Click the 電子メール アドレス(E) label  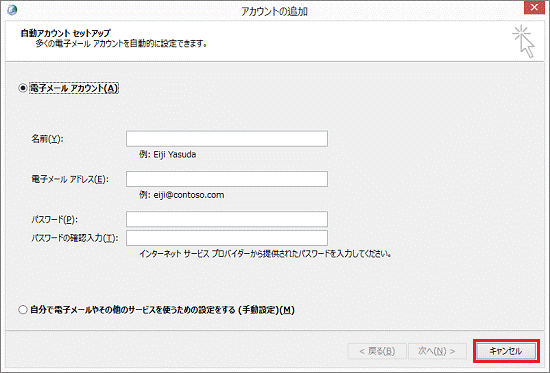(70, 179)
